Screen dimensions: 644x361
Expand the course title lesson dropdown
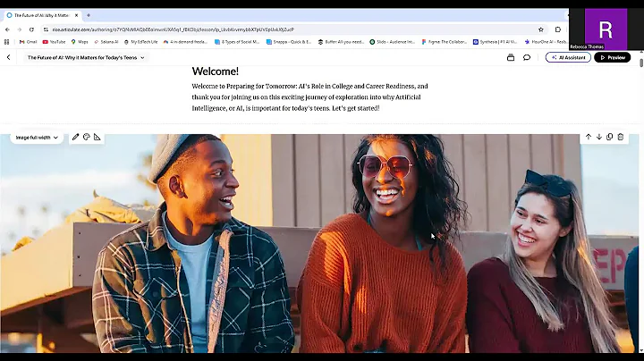tap(86, 57)
